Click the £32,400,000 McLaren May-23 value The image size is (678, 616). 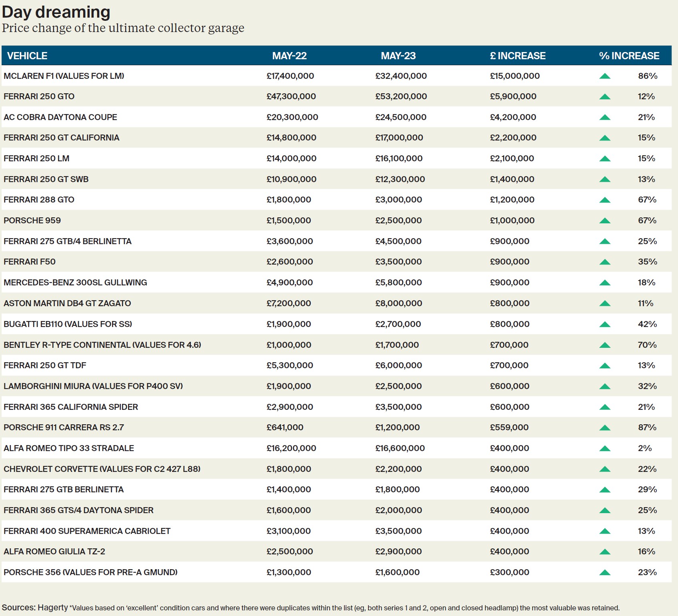click(401, 76)
